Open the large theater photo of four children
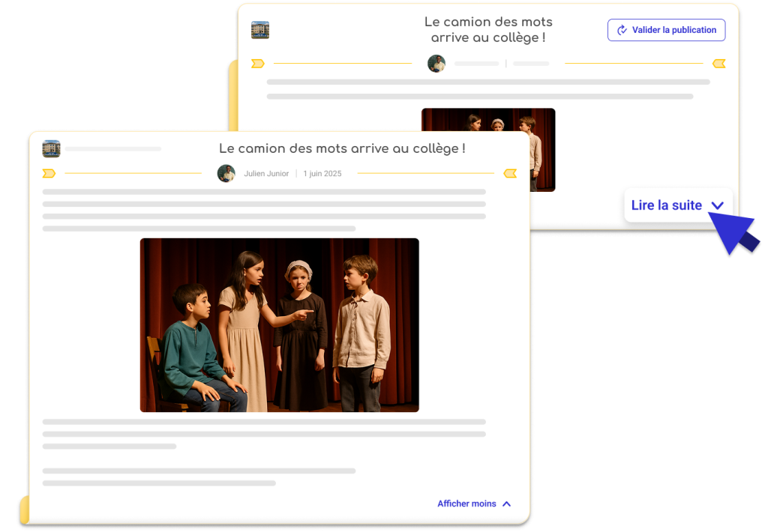This screenshot has height=532, width=768. [x=279, y=325]
